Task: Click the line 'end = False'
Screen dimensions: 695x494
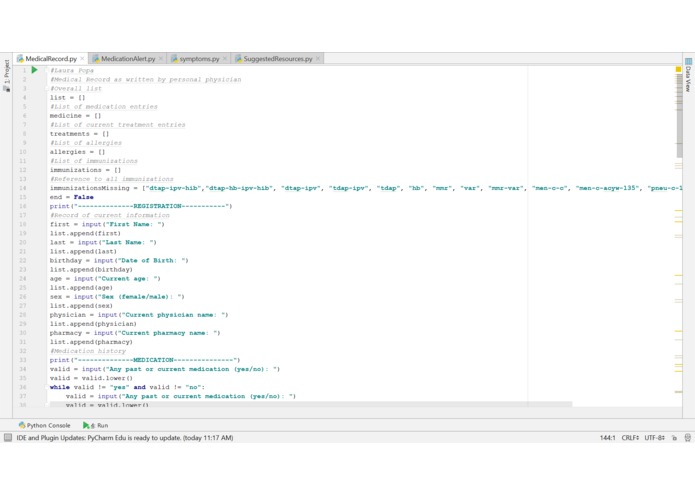Action: [x=71, y=197]
